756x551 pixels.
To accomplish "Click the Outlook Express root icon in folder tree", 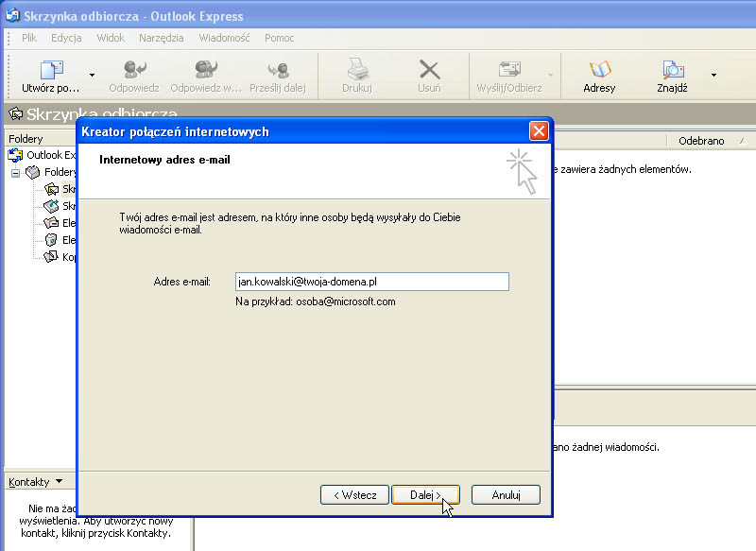I will point(15,155).
